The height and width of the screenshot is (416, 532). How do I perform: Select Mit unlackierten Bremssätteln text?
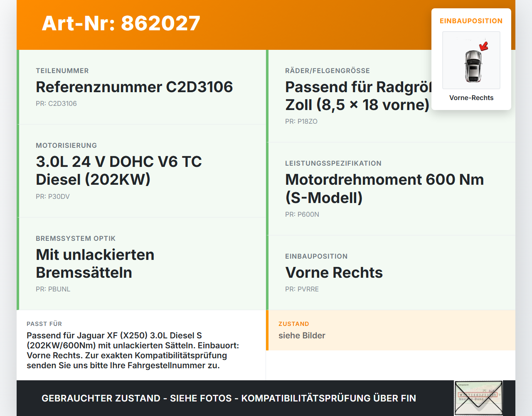tap(95, 263)
